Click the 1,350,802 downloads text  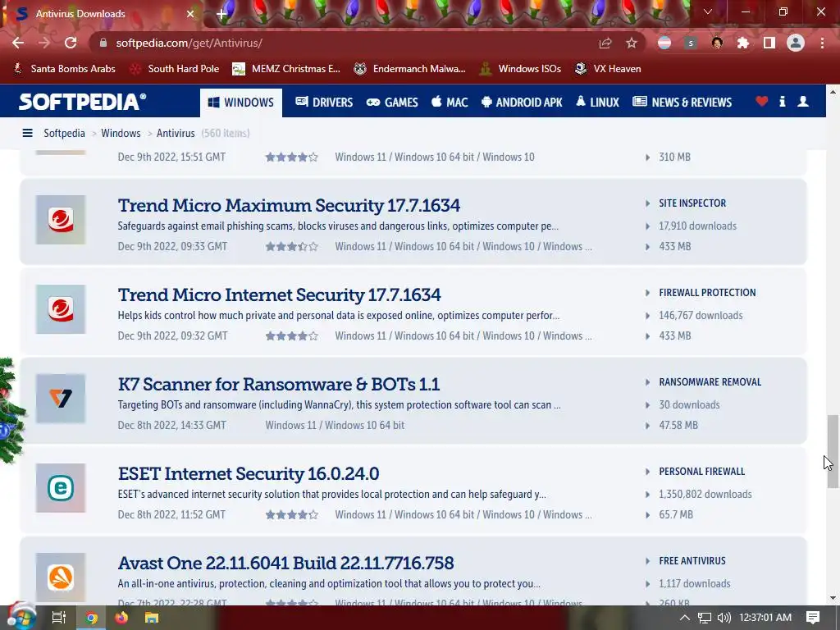coord(705,495)
